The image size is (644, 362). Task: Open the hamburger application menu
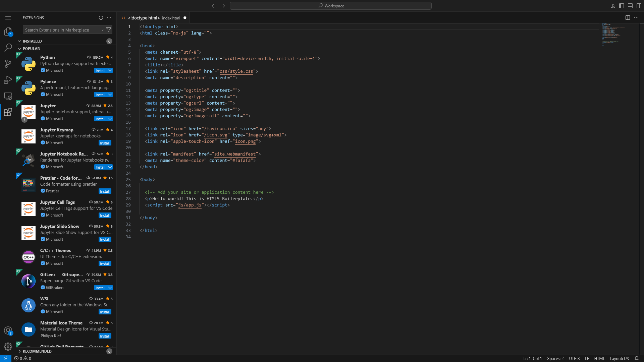click(8, 18)
